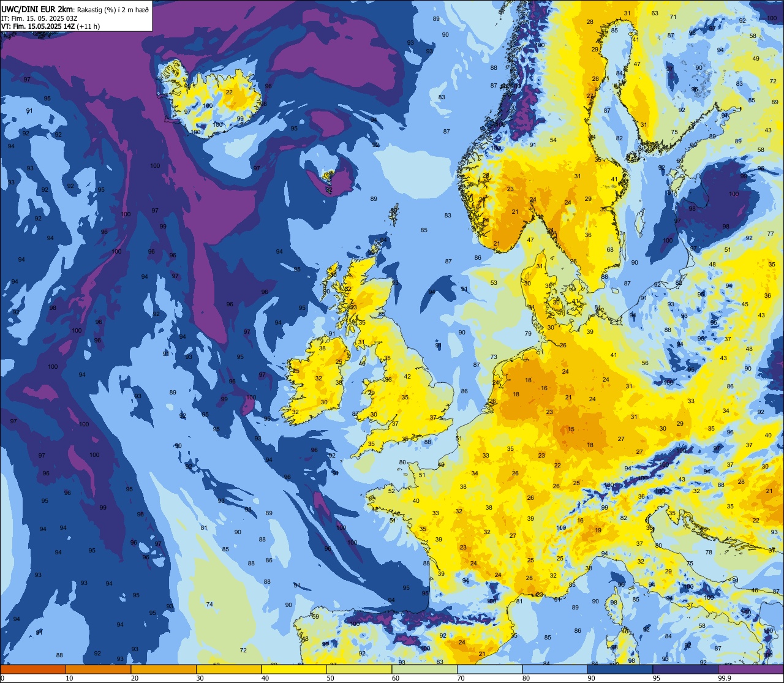The image size is (784, 683).
Task: Click the 20–30% legend color swatch
Action: tap(164, 669)
